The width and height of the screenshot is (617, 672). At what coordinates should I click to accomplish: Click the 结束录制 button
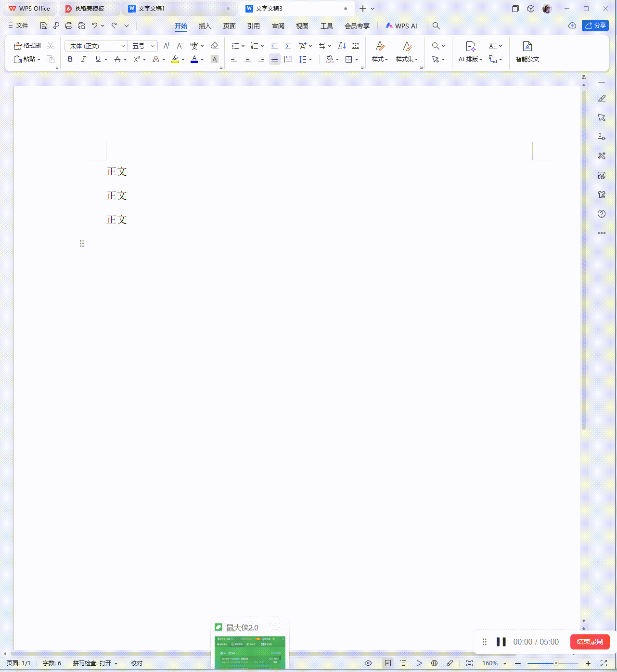point(590,642)
